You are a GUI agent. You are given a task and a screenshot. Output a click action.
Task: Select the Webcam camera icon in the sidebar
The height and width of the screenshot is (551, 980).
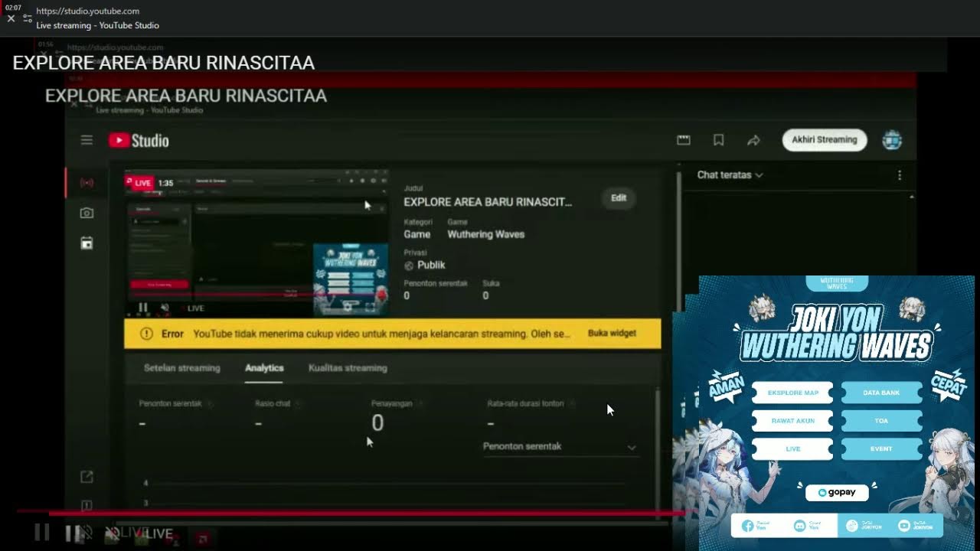[87, 213]
